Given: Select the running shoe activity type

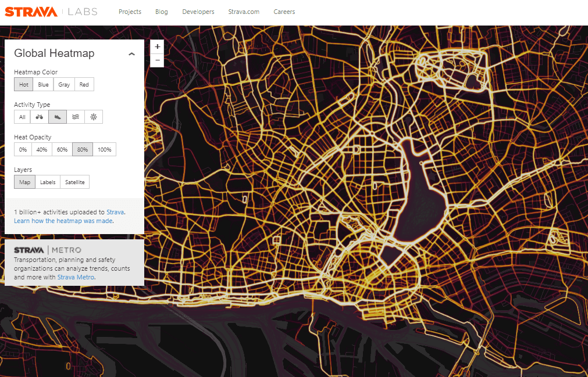Looking at the screenshot, I should coord(58,117).
